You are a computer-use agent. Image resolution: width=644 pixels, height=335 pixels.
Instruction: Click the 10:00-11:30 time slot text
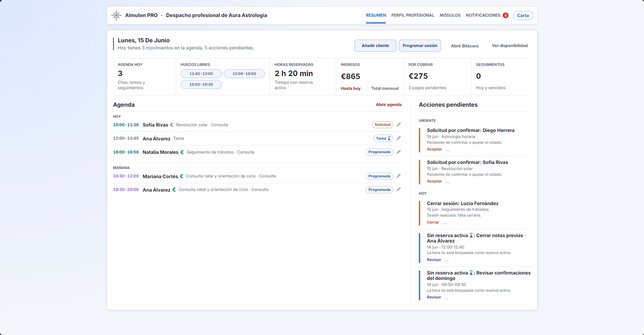(x=126, y=125)
